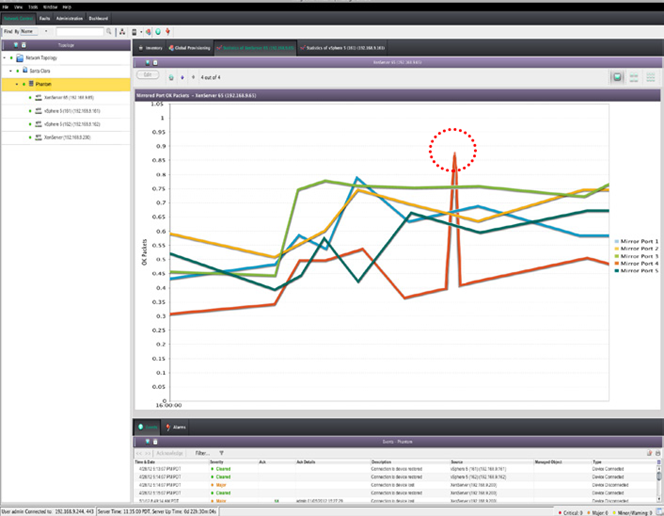
Task: Click the home icon next to Edit
Action: click(x=169, y=76)
